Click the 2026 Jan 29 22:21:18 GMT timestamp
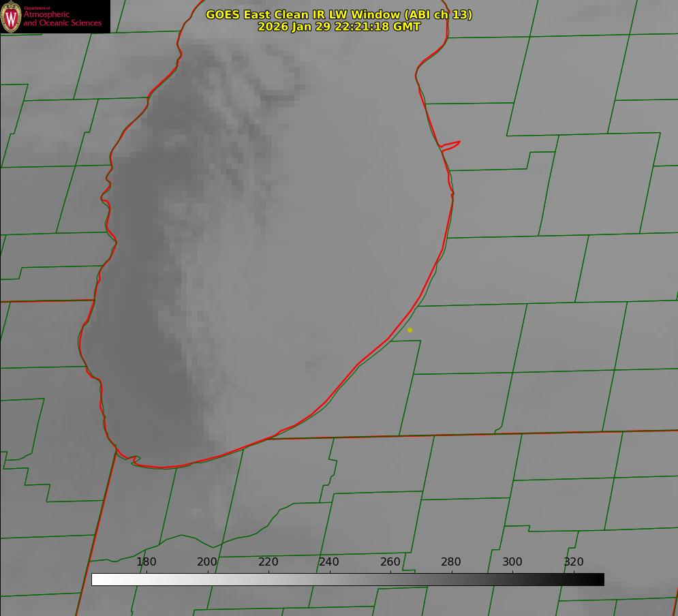678x616 pixels. point(339,27)
